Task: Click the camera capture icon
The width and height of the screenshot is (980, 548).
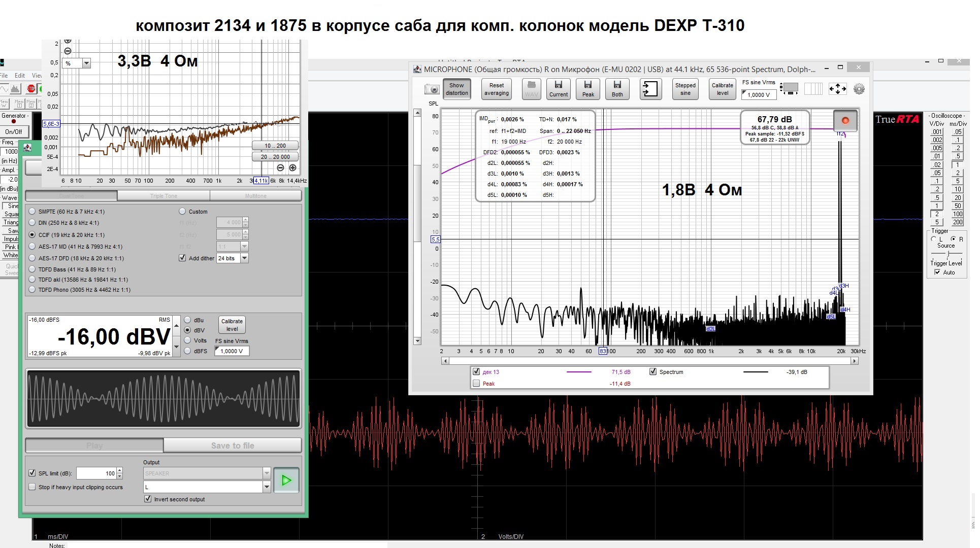Action: pos(432,89)
